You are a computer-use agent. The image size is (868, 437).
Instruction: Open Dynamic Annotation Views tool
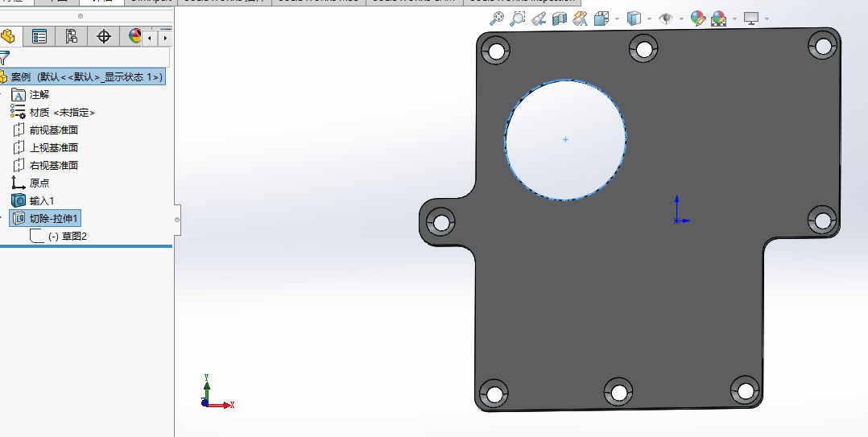(580, 19)
